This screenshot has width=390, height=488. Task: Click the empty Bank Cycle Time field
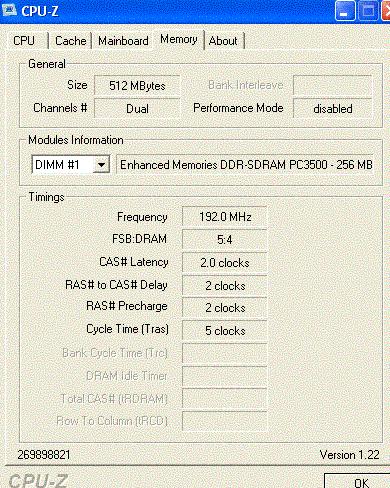(225, 353)
